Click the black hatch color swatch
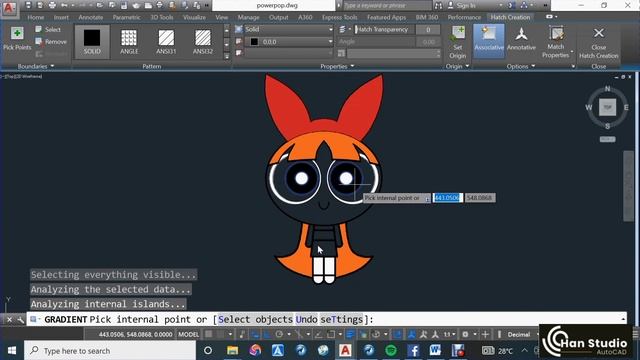 [x=254, y=42]
